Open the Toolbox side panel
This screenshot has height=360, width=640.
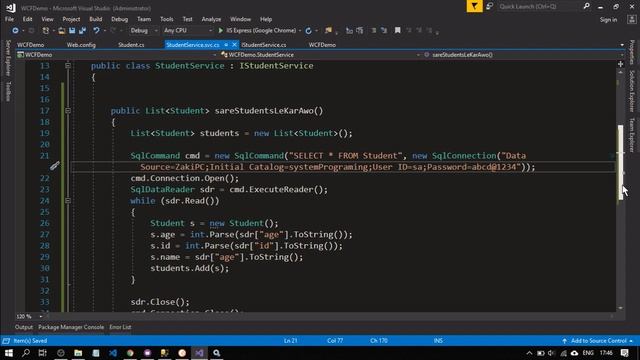(x=8, y=91)
